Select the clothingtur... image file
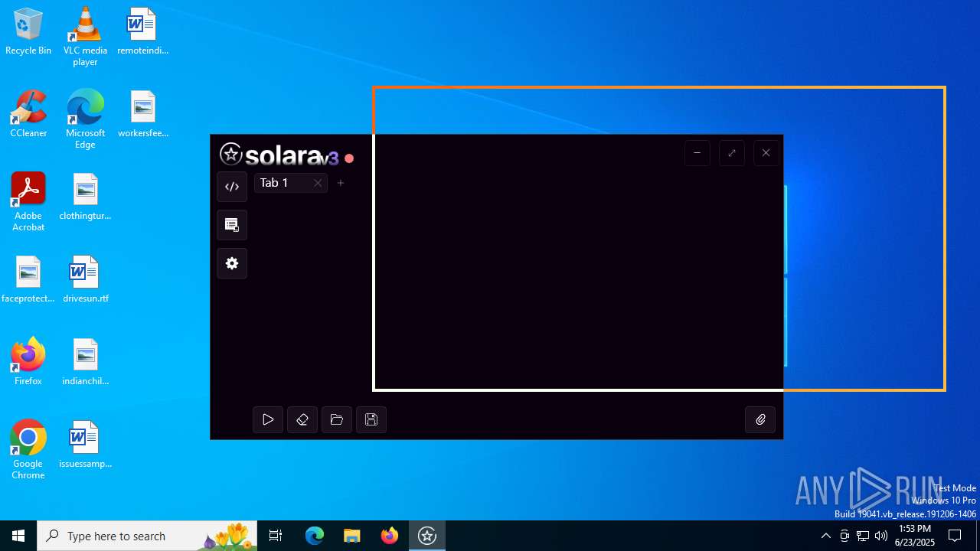Image resolution: width=980 pixels, height=551 pixels. click(x=85, y=197)
